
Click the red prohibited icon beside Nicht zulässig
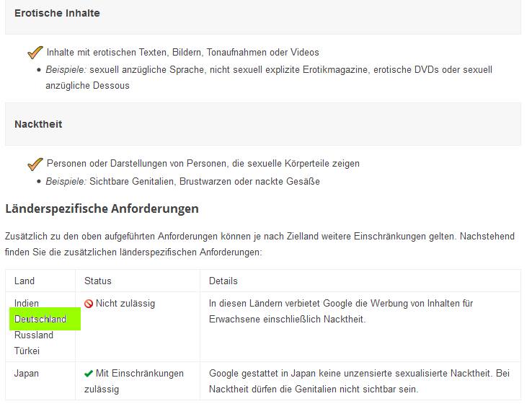click(89, 304)
